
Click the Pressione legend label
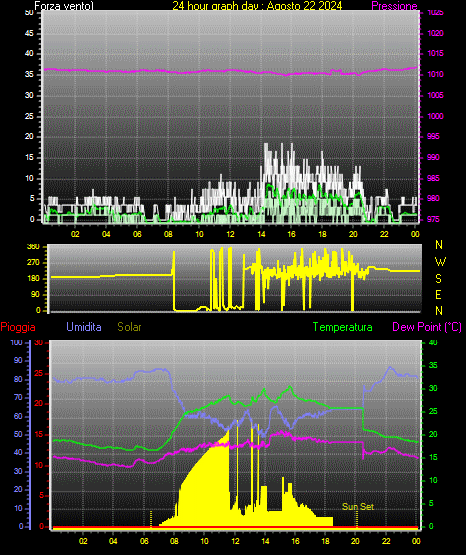(x=394, y=6)
